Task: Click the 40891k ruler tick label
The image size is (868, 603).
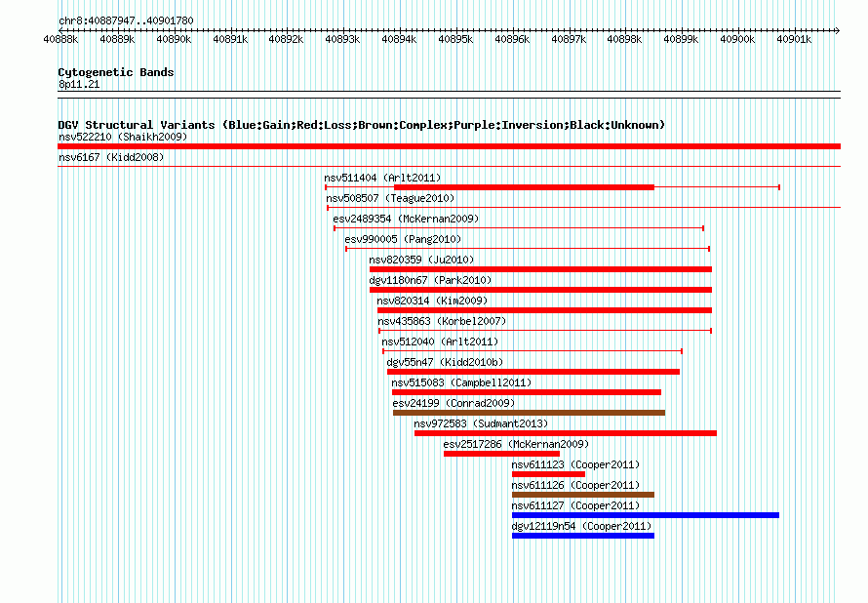Action: 230,39
